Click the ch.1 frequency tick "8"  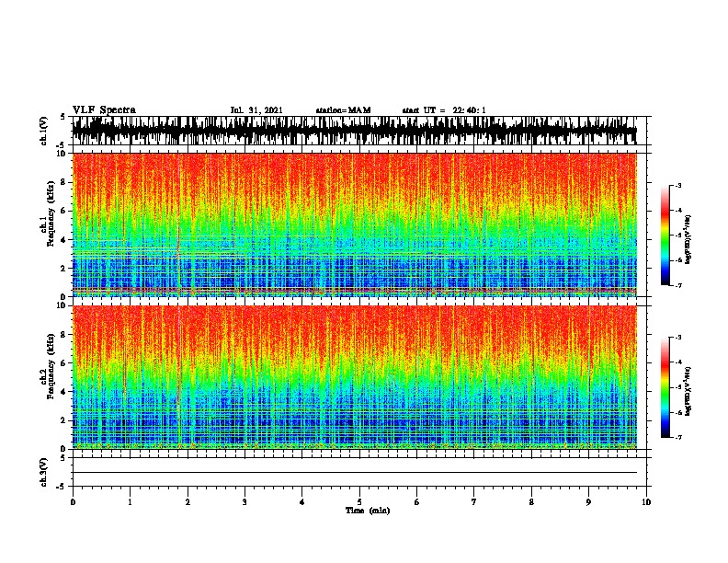click(x=64, y=182)
